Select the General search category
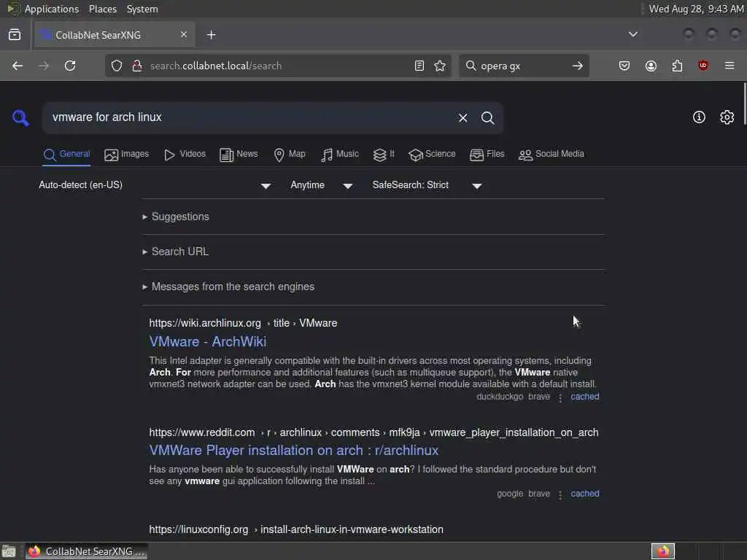747x560 pixels. click(66, 155)
